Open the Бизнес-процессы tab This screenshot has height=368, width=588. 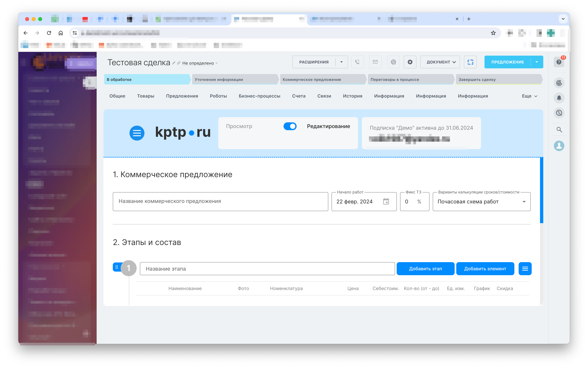tap(259, 96)
